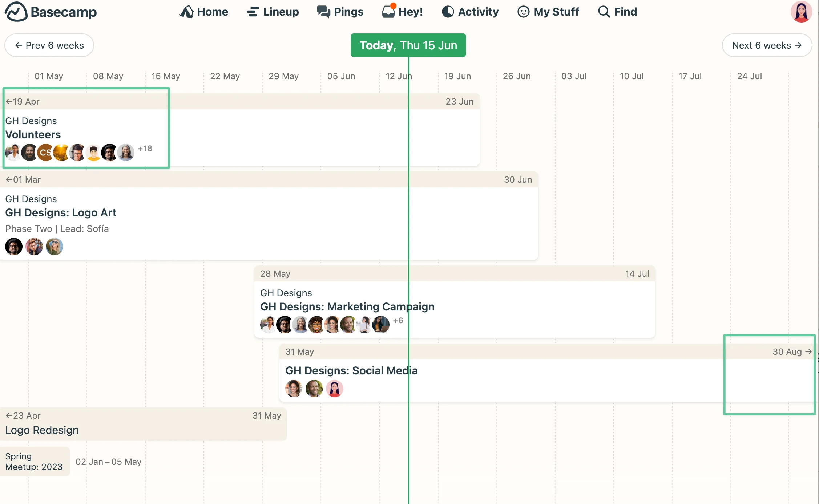Click the Find magnifying glass icon
The width and height of the screenshot is (819, 504).
[604, 12]
